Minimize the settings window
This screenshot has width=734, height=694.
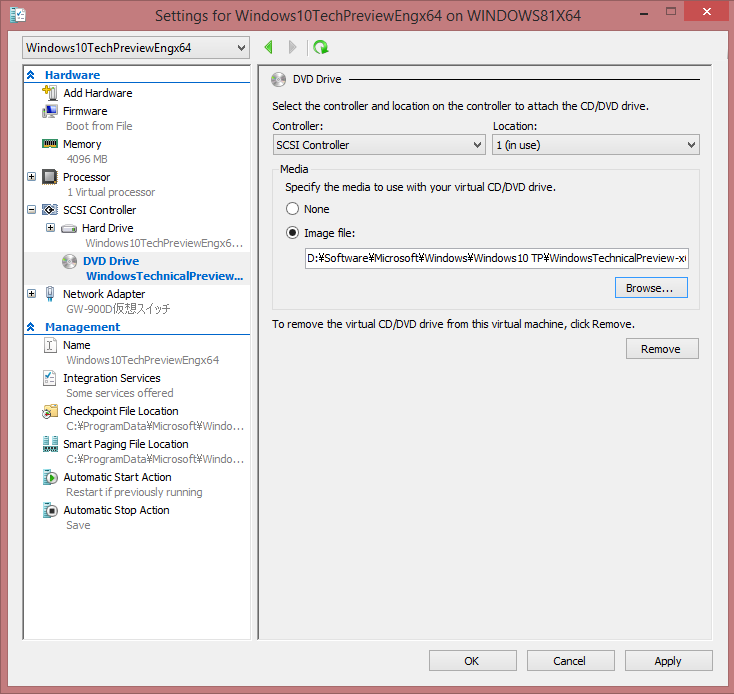644,13
